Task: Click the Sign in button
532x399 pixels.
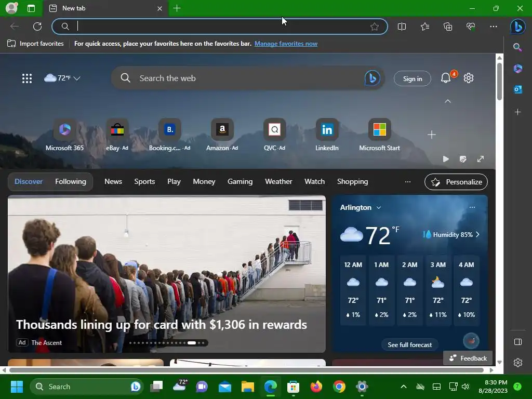Action: (412, 78)
